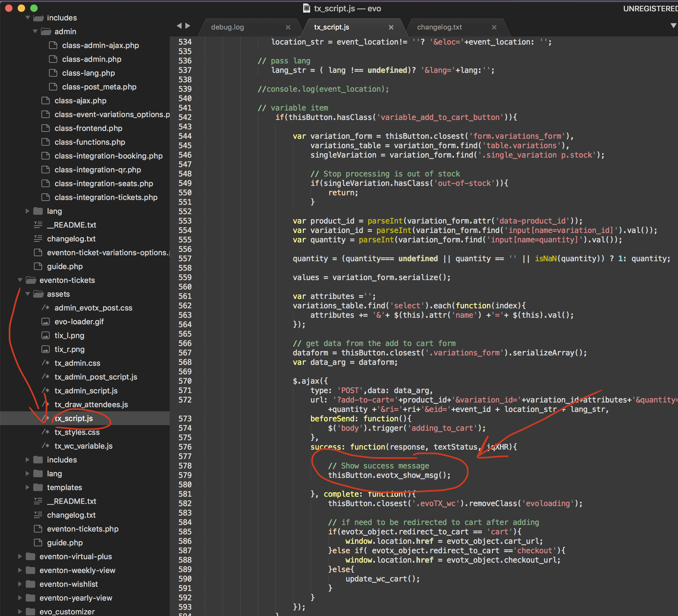Screen dimensions: 678x616
Task: Open evo-loader.gif image file
Action: click(79, 322)
